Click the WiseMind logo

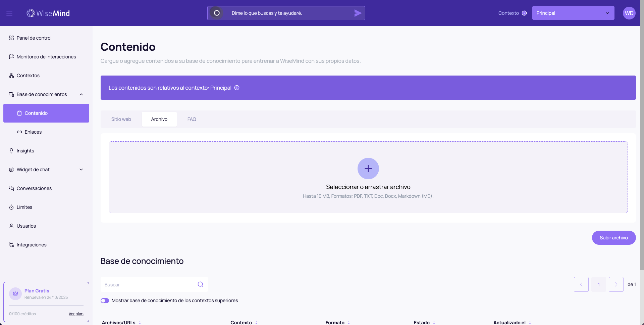[x=48, y=13]
